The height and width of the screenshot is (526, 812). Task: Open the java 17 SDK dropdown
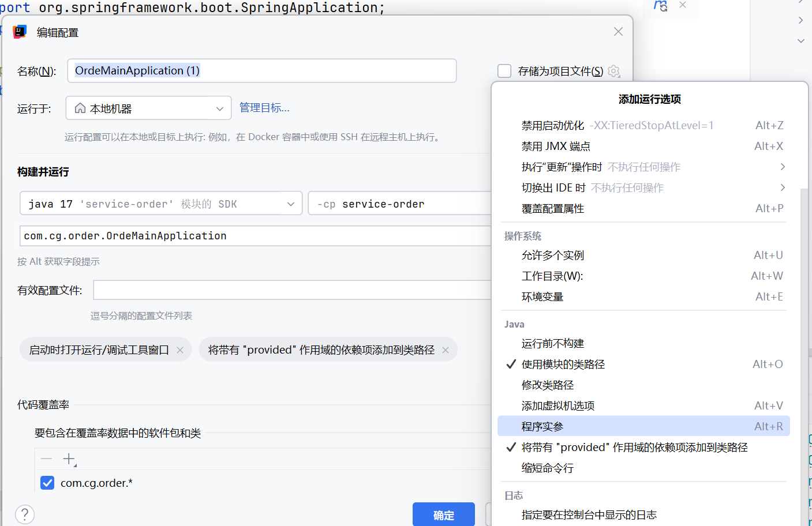coord(291,203)
